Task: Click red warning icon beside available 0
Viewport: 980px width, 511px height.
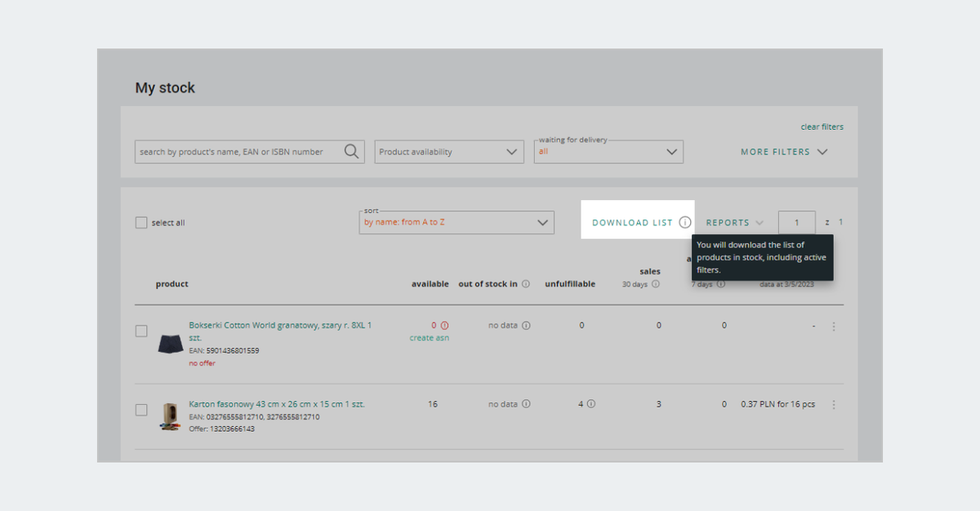Action: pyautogui.click(x=444, y=325)
